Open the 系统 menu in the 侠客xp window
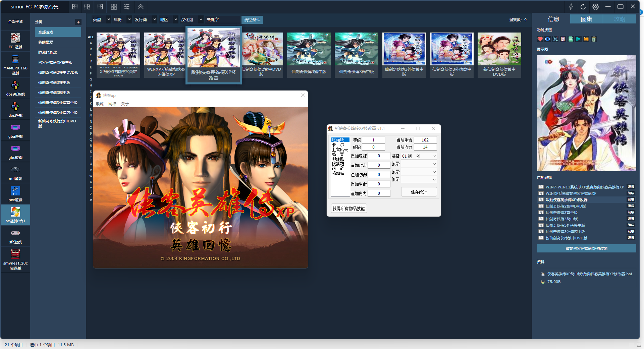 (x=100, y=104)
